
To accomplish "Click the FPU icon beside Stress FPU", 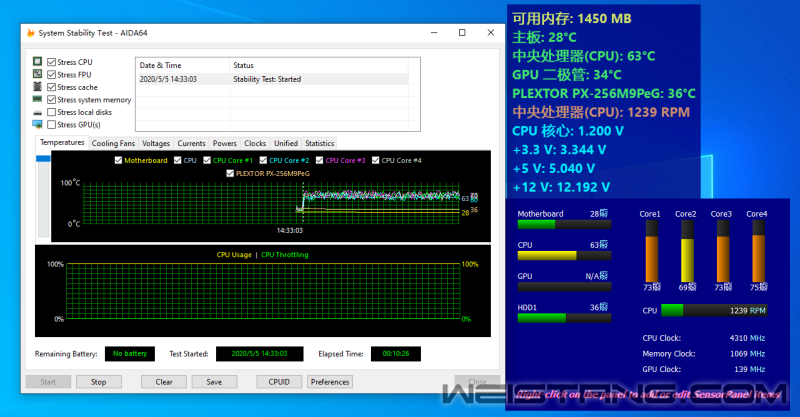I will coord(38,75).
